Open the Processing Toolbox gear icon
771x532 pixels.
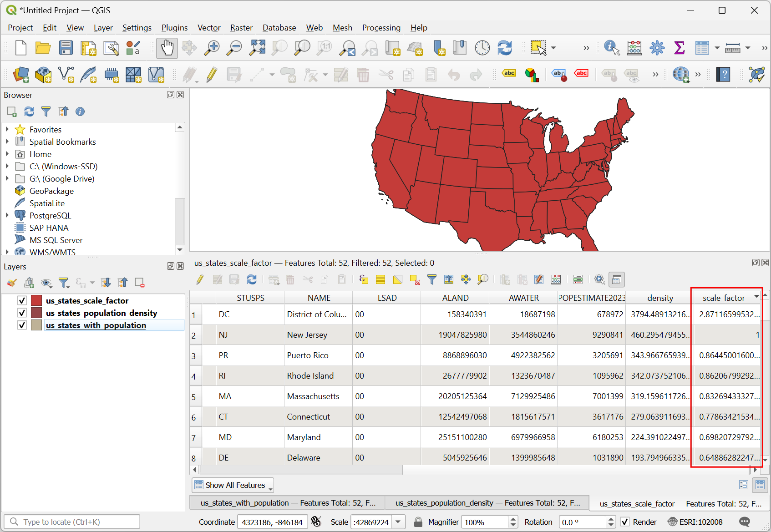(x=657, y=48)
